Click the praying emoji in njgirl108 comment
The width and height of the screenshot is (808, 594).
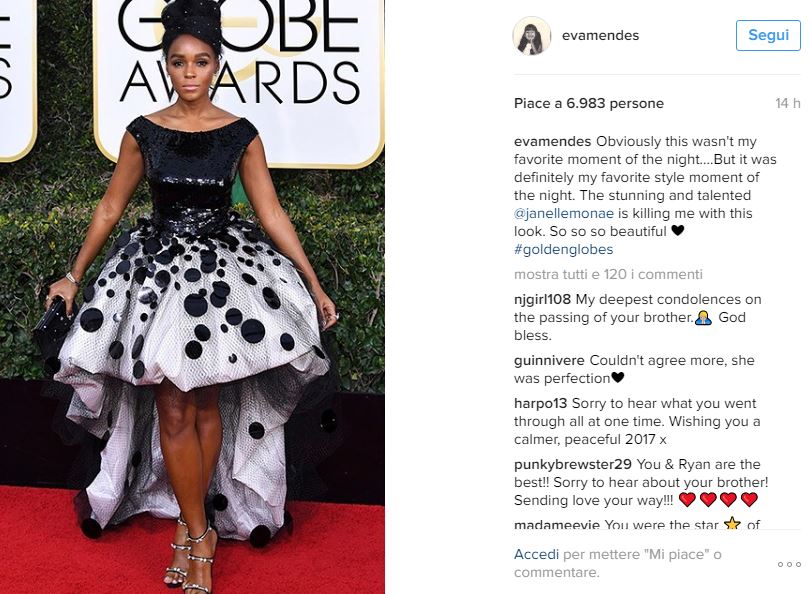pos(703,318)
